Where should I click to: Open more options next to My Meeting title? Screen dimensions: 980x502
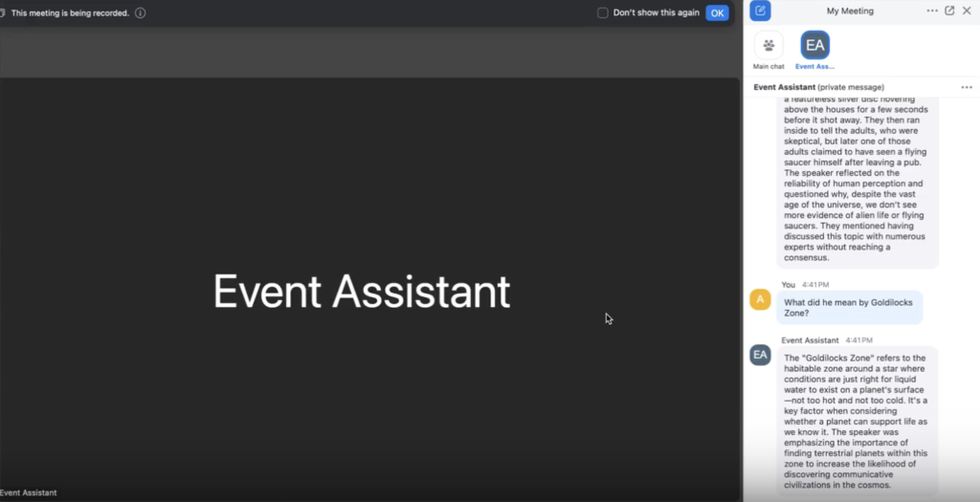[x=932, y=11]
